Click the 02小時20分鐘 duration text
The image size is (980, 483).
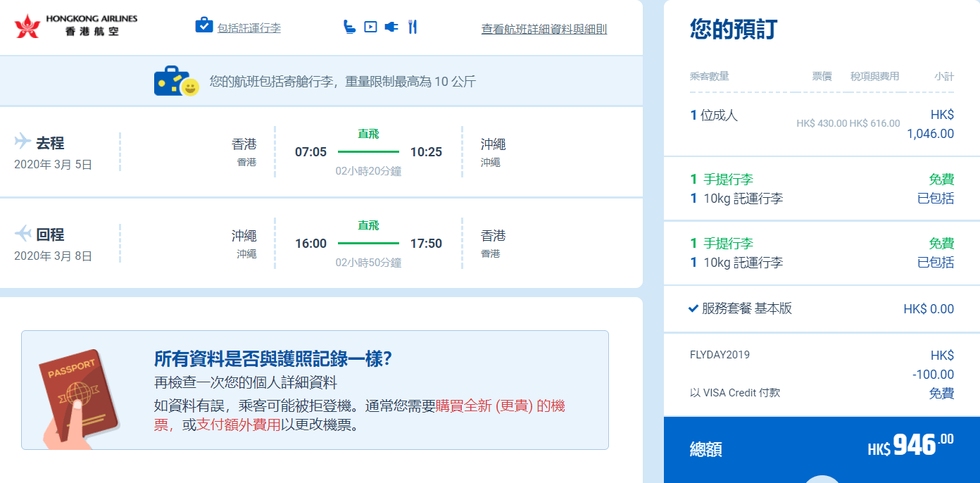pos(368,171)
